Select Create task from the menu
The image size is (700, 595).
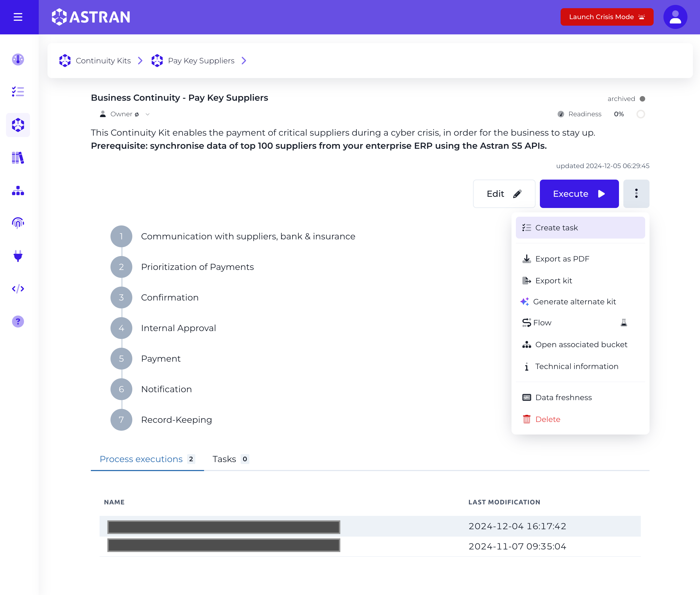[580, 228]
